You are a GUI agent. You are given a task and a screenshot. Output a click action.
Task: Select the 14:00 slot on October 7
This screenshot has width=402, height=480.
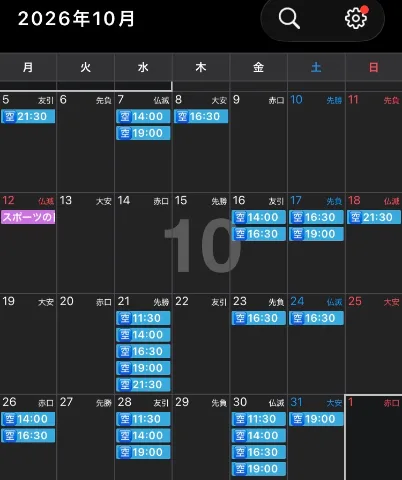pyautogui.click(x=143, y=116)
